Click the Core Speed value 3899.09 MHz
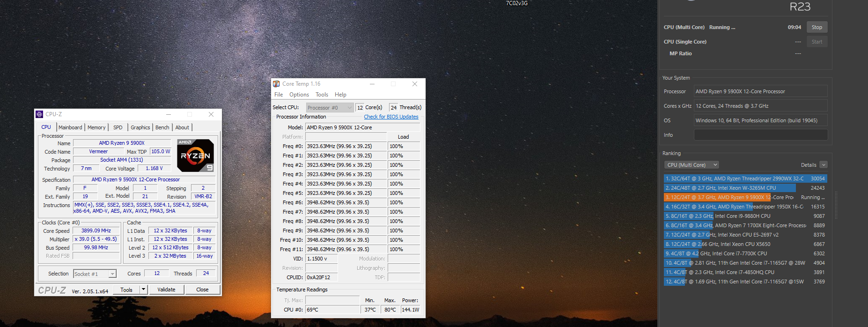The width and height of the screenshot is (868, 327). point(96,230)
